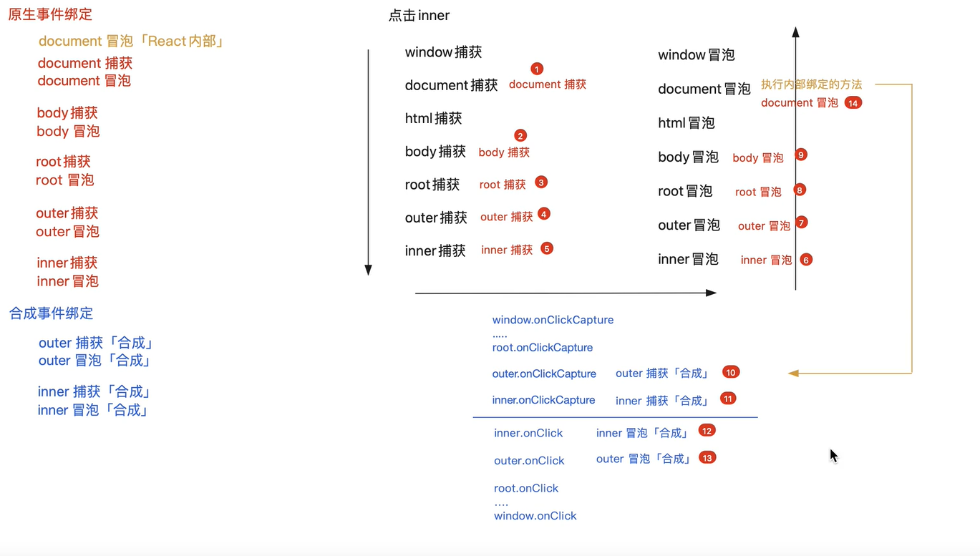This screenshot has width=980, height=556.
Task: Click the blue heading '合成事件绑定'
Action: (51, 313)
